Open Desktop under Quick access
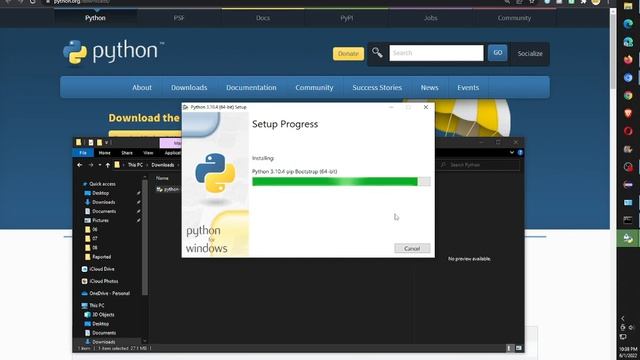Viewport: 640px width, 360px height. [x=97, y=193]
